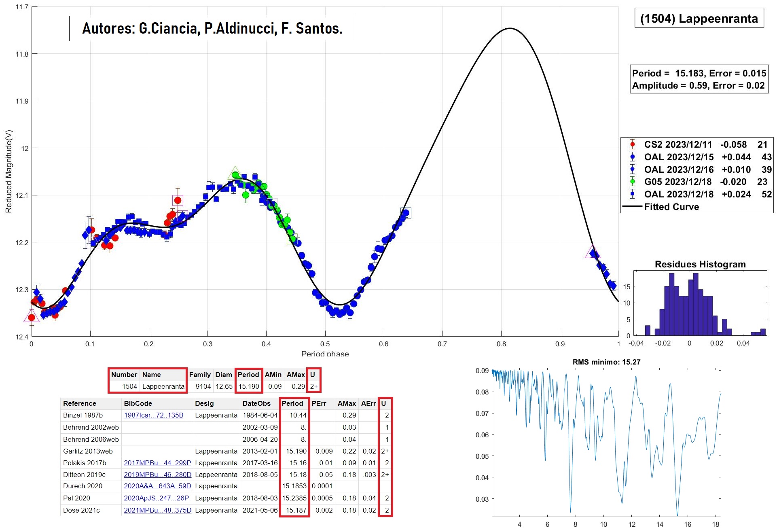Open the 2020ApJS..247...26P bibcode link
The image size is (777, 532).
pos(156,498)
